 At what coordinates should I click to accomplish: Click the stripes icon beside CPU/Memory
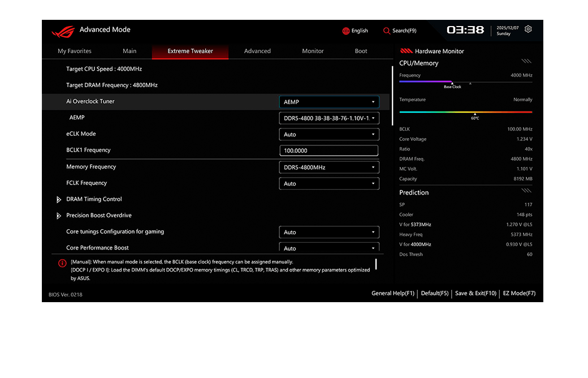(x=526, y=62)
